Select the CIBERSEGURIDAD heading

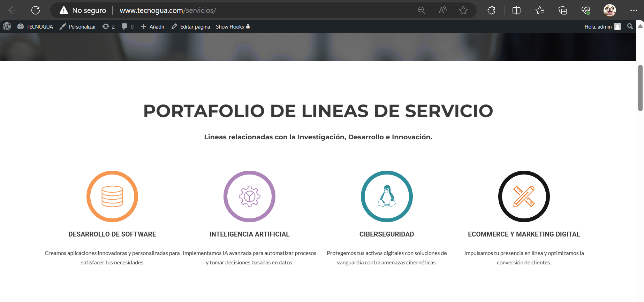[x=387, y=234]
